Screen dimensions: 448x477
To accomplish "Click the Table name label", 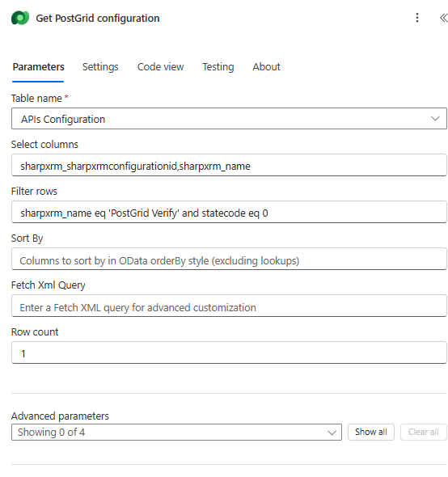I will 36,99.
